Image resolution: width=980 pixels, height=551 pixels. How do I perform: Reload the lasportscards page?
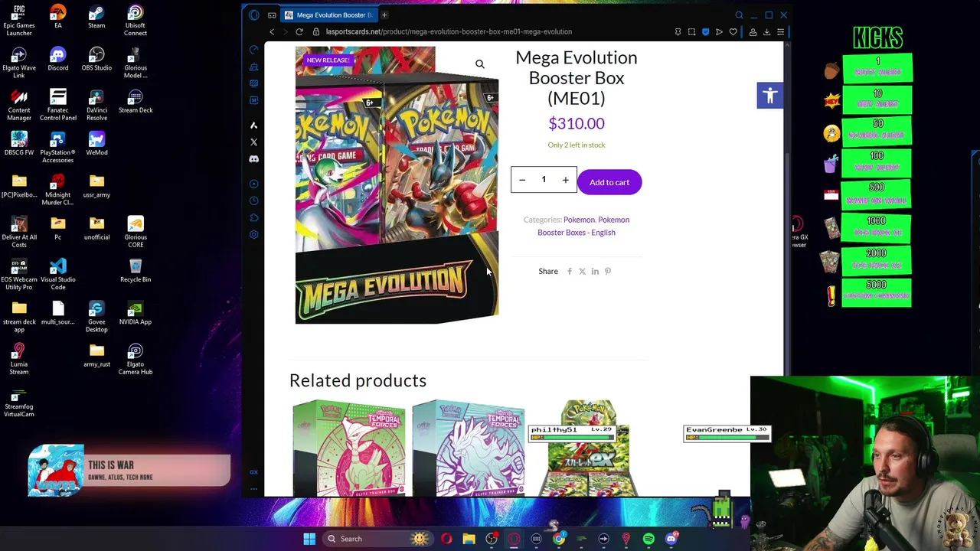(299, 31)
